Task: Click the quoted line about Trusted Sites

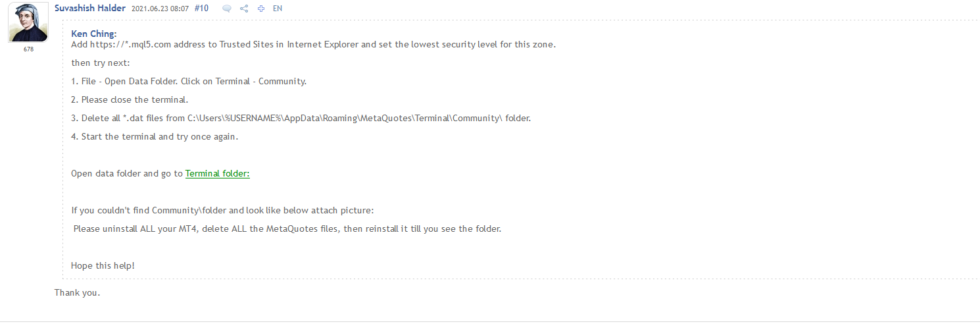Action: [x=313, y=45]
